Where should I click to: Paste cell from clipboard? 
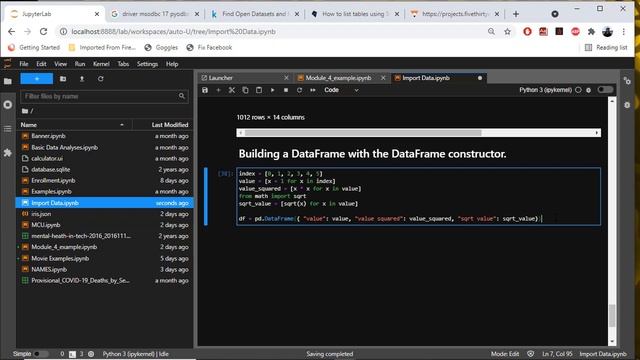coord(259,90)
